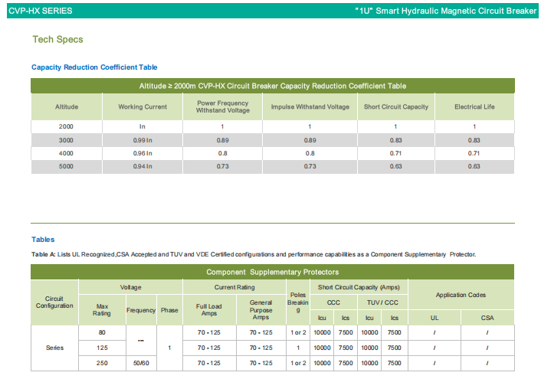
Task: Click the 50/60 frequency cell
Action: [x=141, y=363]
